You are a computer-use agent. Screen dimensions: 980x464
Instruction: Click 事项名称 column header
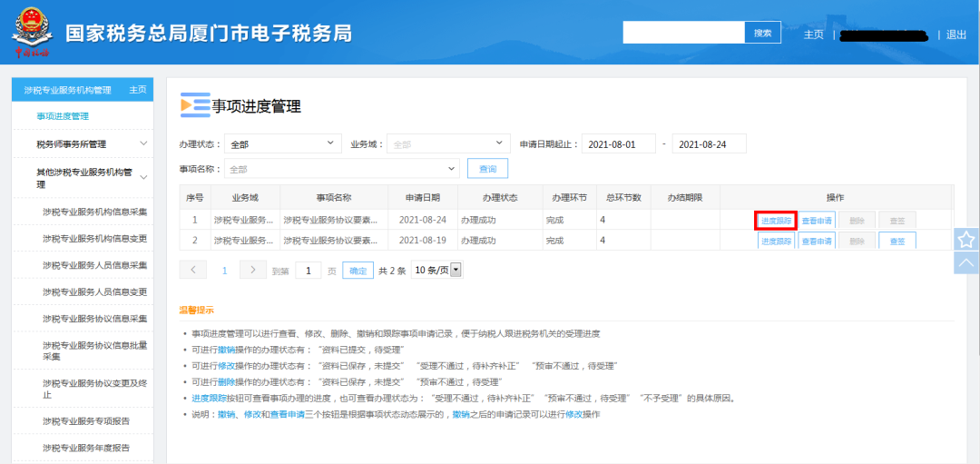[334, 198]
